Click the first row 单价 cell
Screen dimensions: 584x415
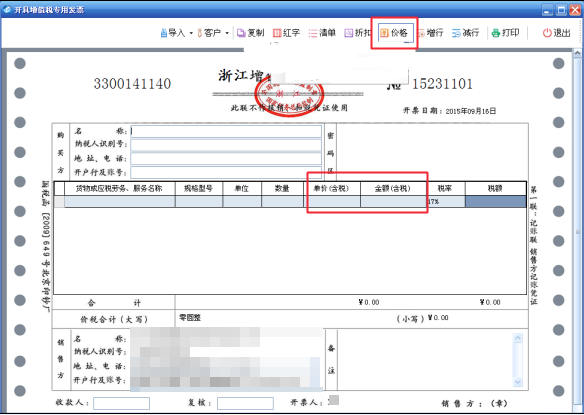coord(331,202)
